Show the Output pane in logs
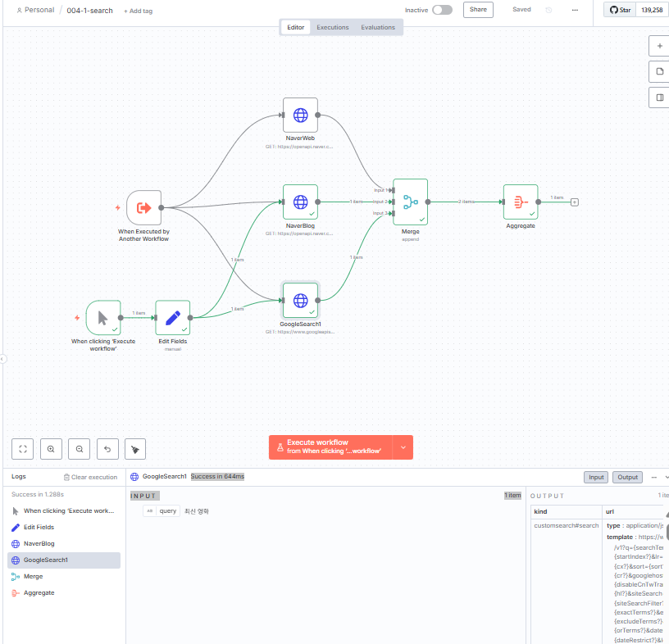This screenshot has width=669, height=644. (627, 477)
